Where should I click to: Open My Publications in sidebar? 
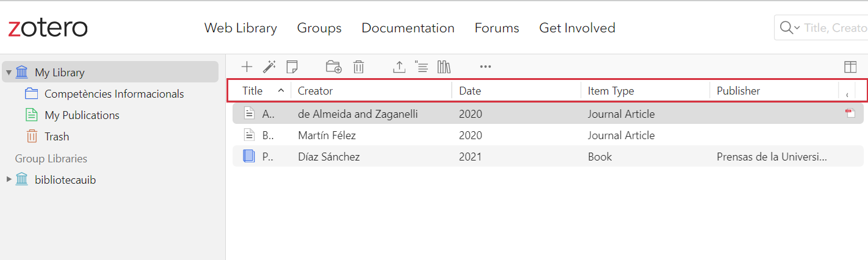coord(82,115)
